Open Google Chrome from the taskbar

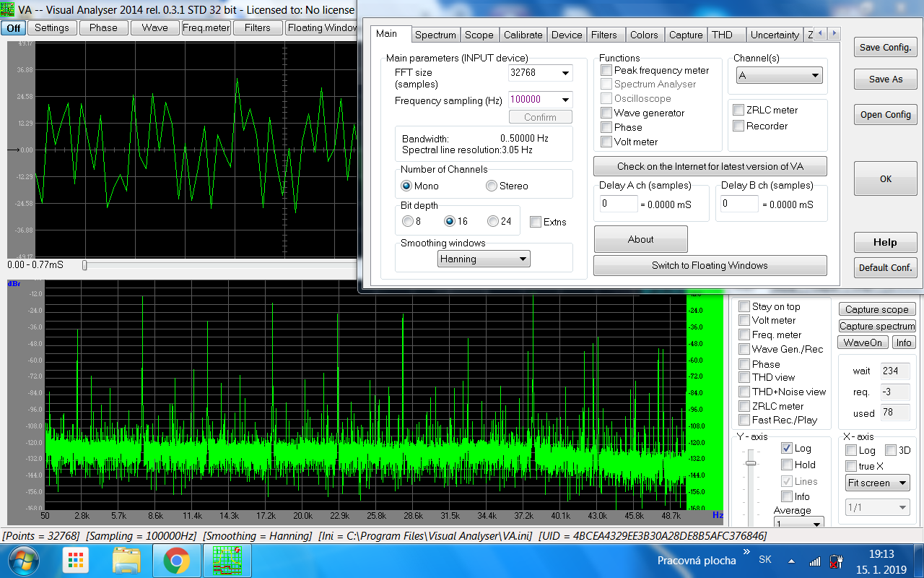click(176, 560)
